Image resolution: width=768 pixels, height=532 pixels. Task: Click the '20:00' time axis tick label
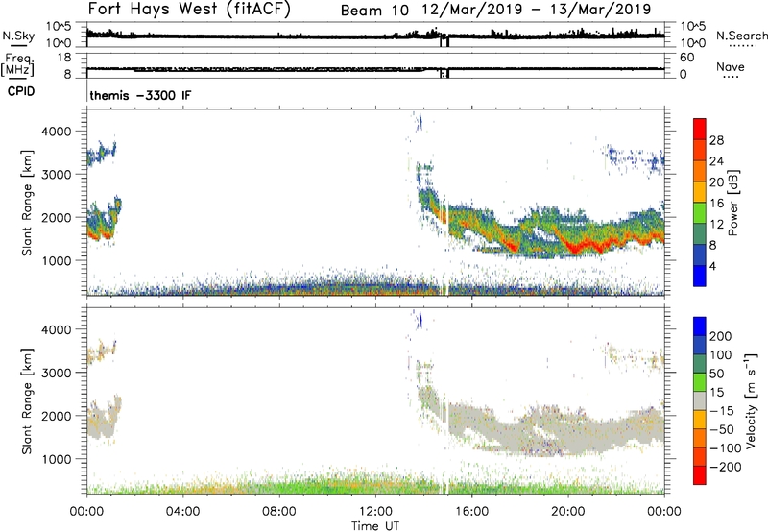point(567,512)
